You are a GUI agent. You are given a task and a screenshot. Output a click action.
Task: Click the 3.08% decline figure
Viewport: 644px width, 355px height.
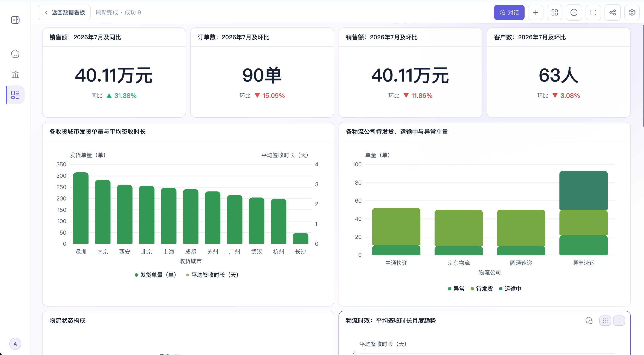(570, 96)
